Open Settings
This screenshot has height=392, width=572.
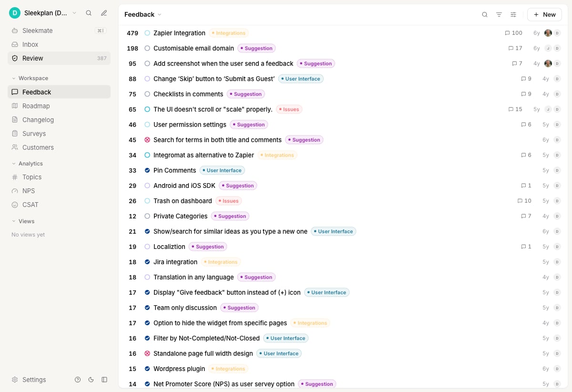[x=29, y=380]
